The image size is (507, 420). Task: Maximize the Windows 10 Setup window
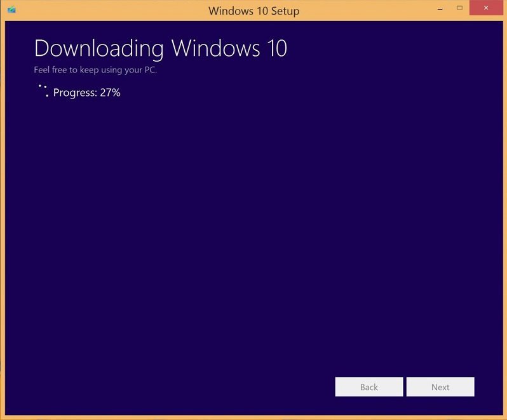pyautogui.click(x=459, y=8)
